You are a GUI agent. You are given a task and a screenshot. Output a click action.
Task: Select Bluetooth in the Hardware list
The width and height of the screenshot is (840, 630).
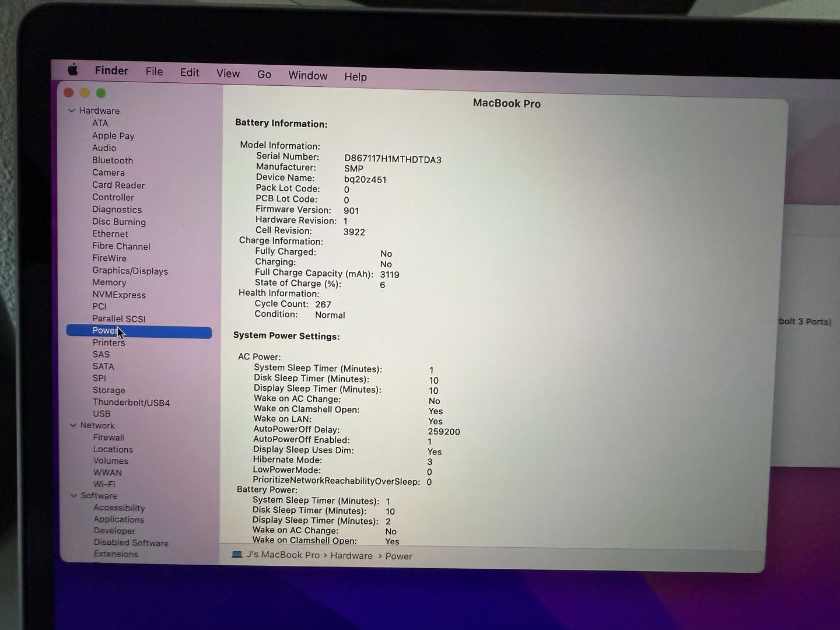pyautogui.click(x=113, y=160)
